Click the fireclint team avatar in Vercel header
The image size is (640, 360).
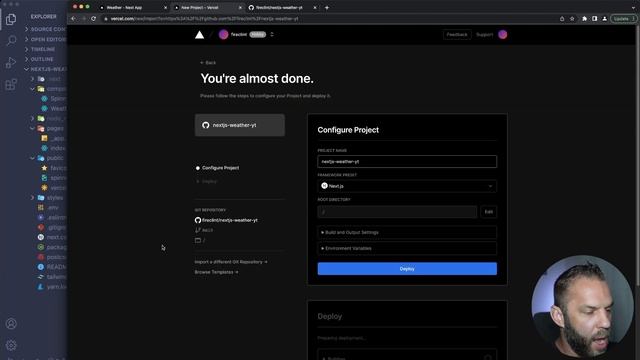point(223,35)
